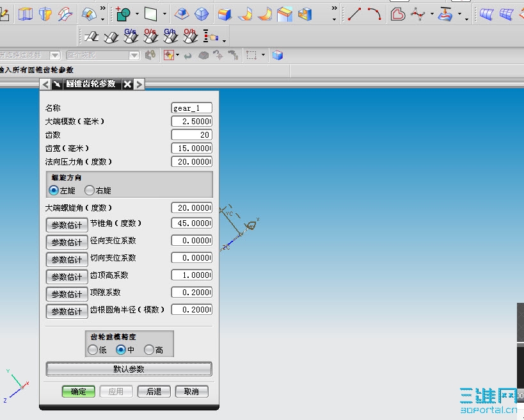Click the 名称 field containing gear_1
Viewport: 524px width, 420px height.
tap(192, 108)
